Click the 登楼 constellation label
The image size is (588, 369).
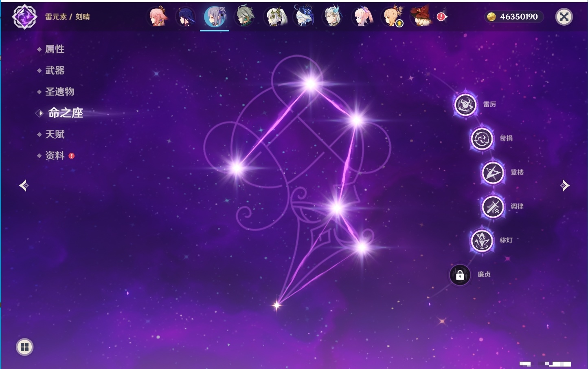517,172
